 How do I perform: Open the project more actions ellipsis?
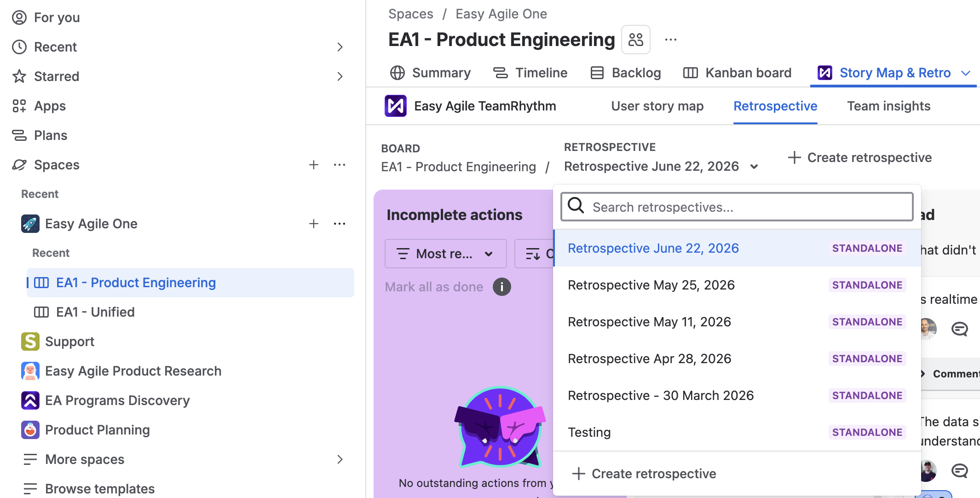point(671,40)
